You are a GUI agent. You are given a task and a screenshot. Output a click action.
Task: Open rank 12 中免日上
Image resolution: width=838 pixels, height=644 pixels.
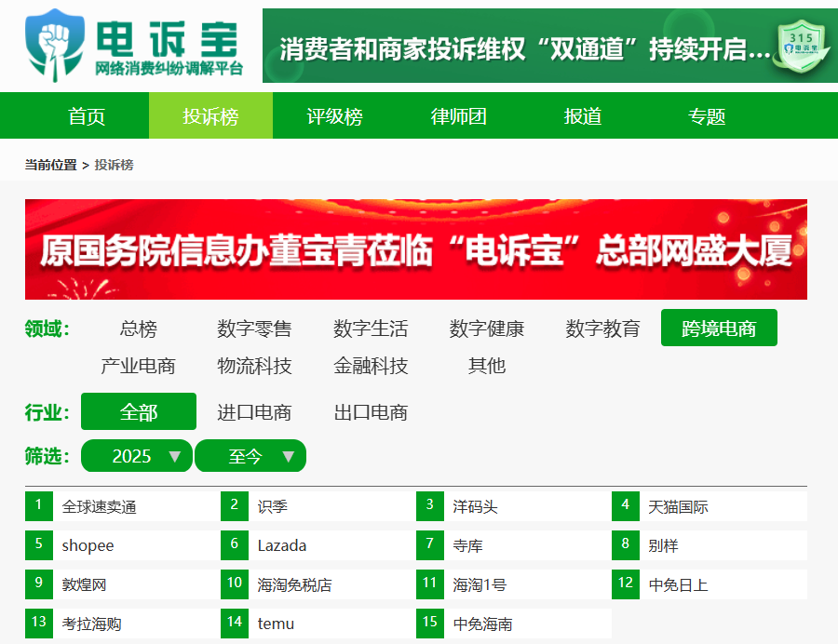(x=710, y=584)
